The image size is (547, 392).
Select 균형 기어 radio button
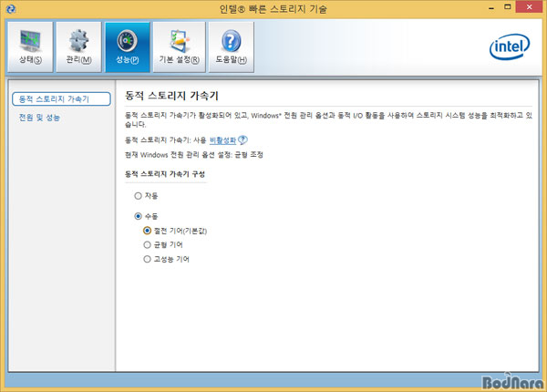pyautogui.click(x=147, y=245)
